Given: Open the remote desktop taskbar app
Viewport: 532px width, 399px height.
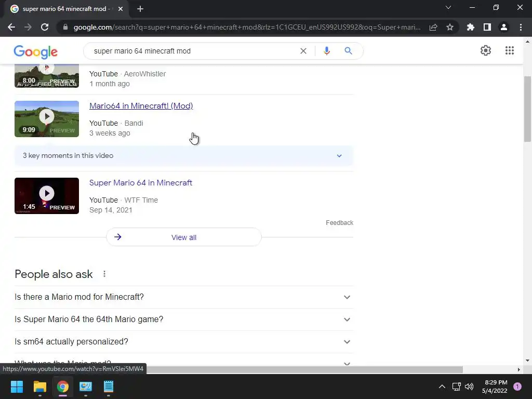Looking at the screenshot, I should coord(86,387).
